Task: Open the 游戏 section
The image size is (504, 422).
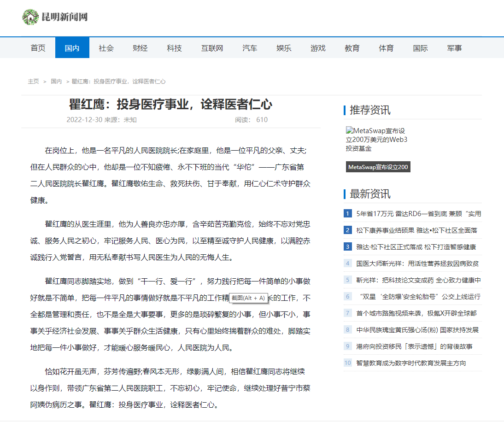Action: pos(318,48)
